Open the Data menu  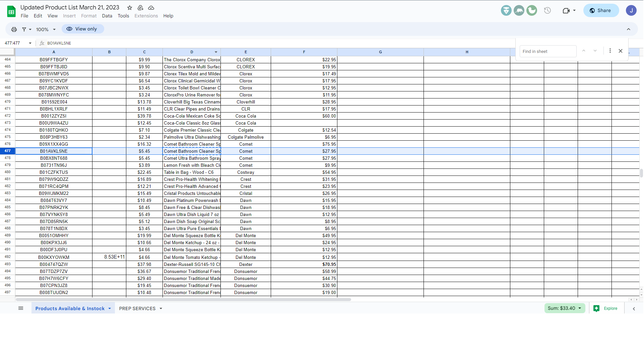pyautogui.click(x=107, y=16)
